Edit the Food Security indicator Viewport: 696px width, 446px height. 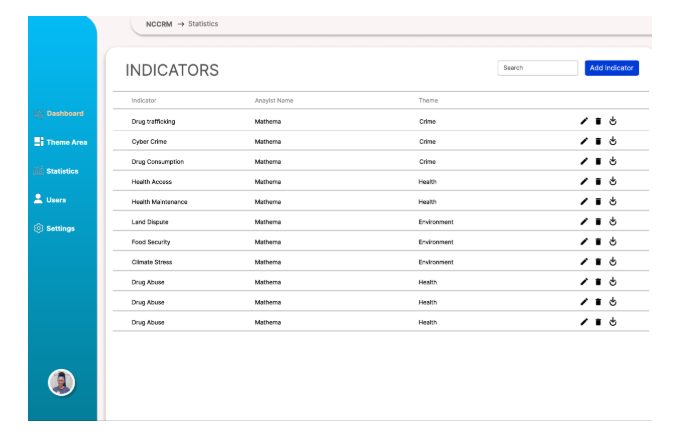(584, 241)
